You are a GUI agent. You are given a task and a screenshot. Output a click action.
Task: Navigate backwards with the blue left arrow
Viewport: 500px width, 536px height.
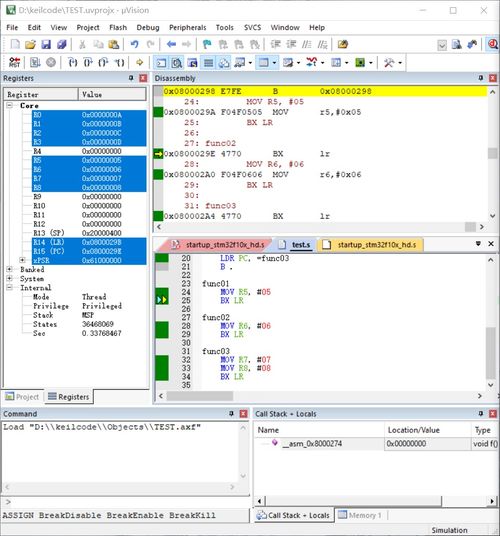click(x=171, y=44)
